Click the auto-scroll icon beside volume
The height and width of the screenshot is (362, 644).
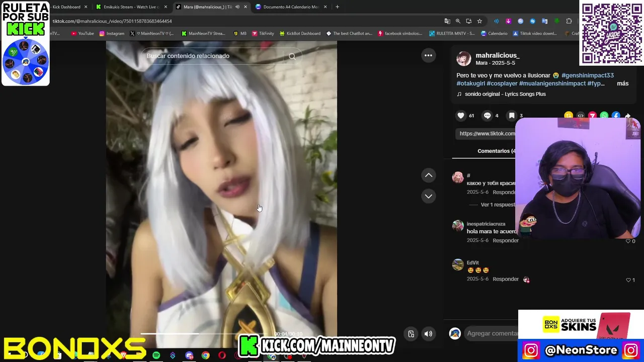(411, 334)
